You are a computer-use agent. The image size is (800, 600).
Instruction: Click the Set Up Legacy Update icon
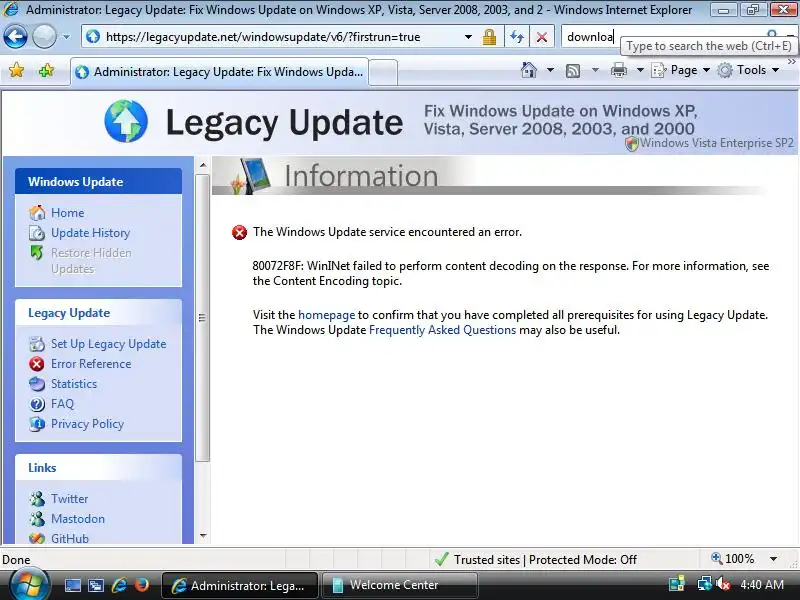point(37,344)
